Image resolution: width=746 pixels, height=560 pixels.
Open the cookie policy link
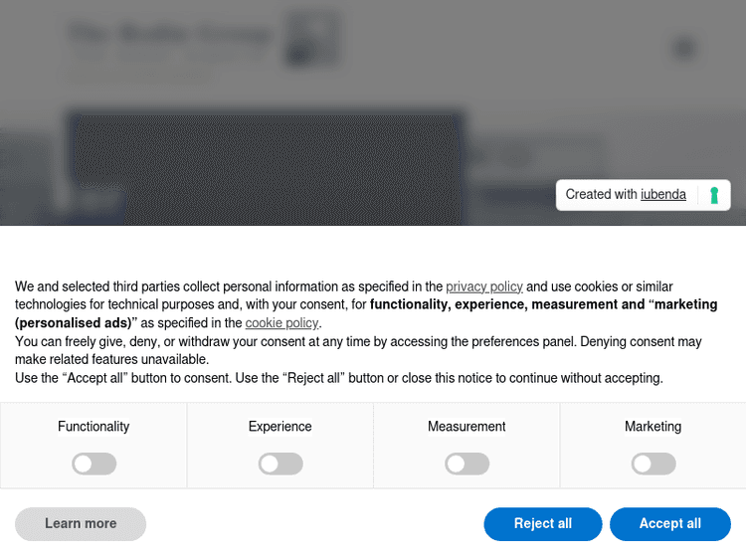pos(282,323)
